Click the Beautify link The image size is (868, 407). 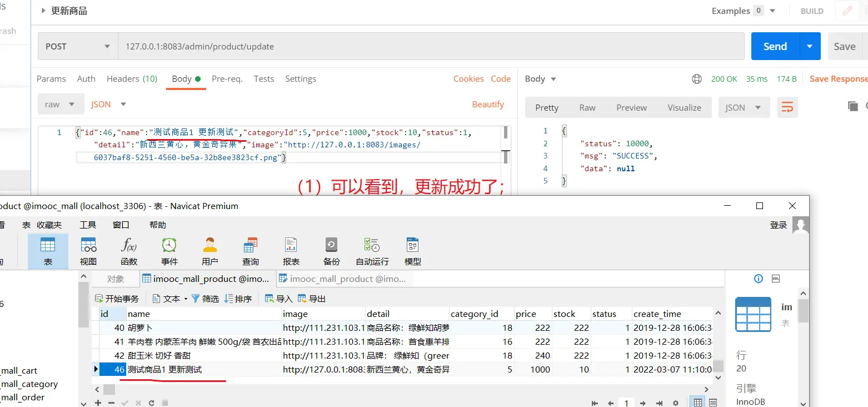pyautogui.click(x=487, y=105)
